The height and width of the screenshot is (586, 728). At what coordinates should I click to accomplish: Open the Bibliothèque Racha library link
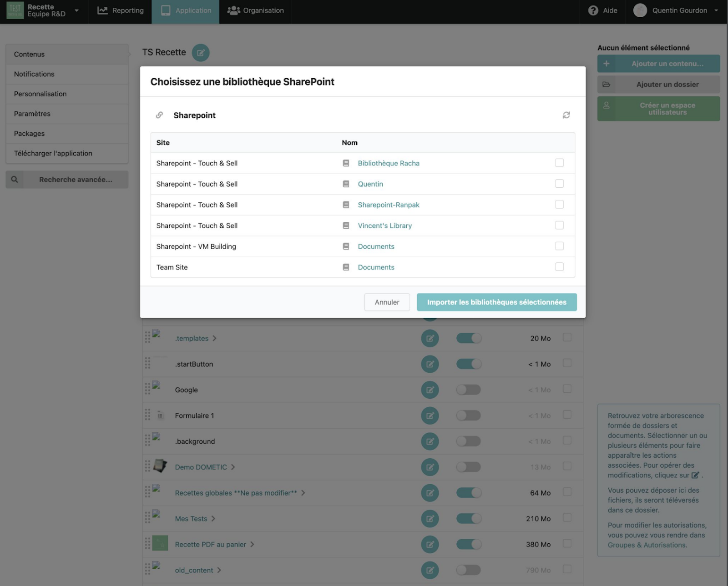click(x=389, y=163)
